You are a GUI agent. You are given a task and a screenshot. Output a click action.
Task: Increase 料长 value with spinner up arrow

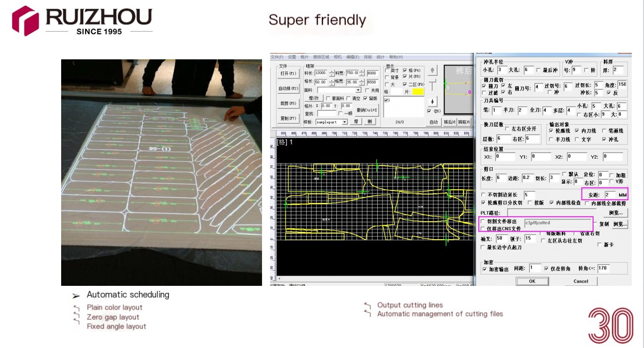point(332,71)
